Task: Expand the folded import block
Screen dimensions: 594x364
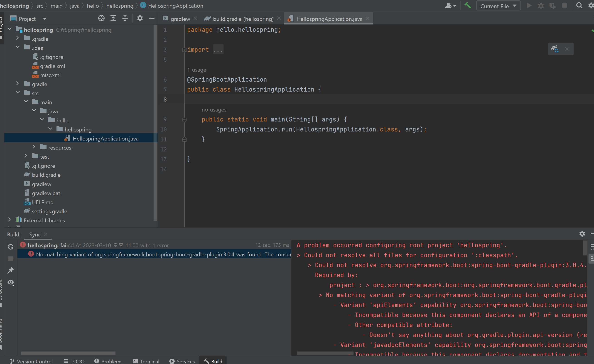Action: 184,50
